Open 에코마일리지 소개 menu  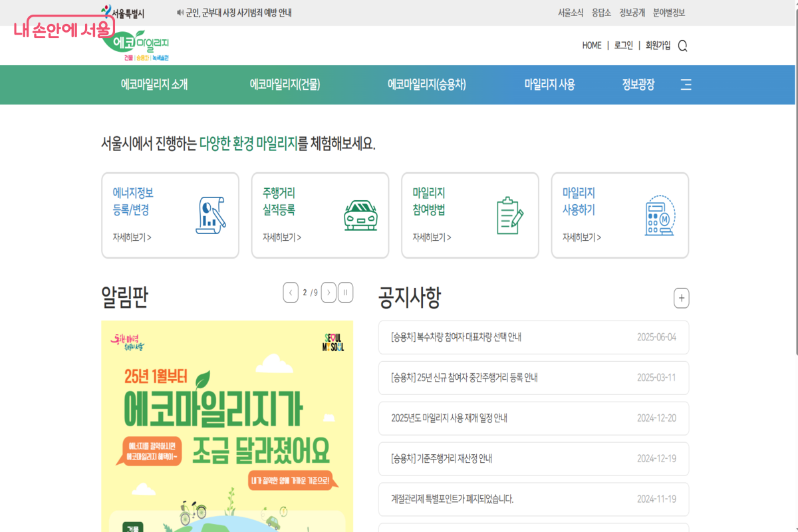154,84
